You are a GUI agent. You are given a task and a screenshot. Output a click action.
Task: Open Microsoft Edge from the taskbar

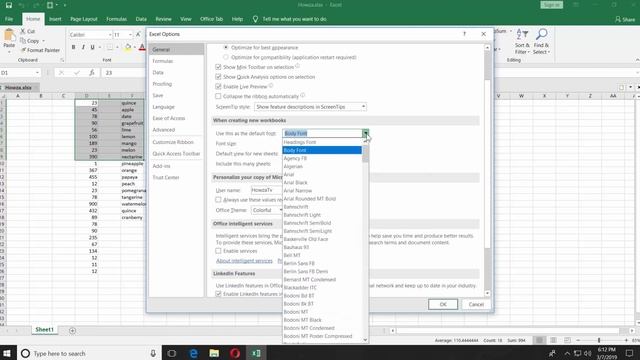(193, 353)
